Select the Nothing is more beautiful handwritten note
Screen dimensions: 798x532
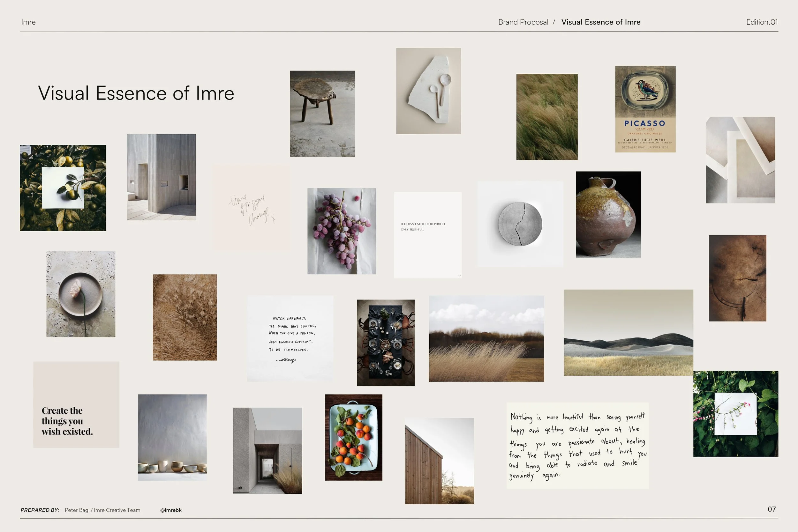pos(578,446)
